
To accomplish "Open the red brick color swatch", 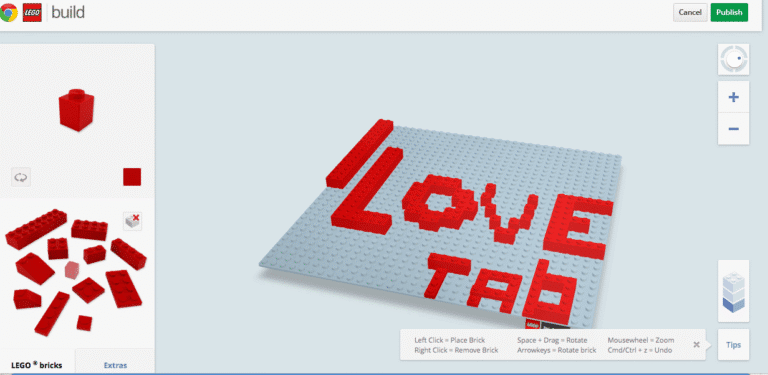I will tap(132, 177).
